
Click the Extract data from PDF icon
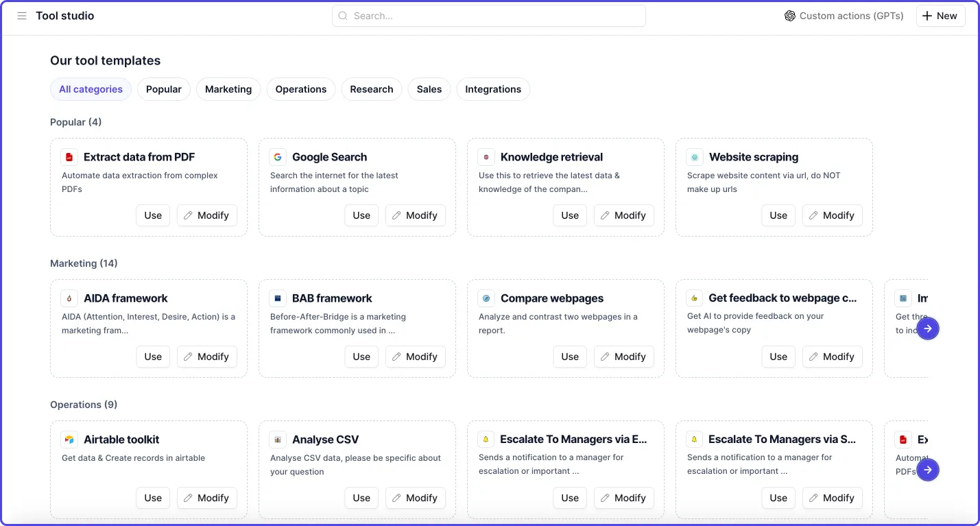tap(69, 157)
